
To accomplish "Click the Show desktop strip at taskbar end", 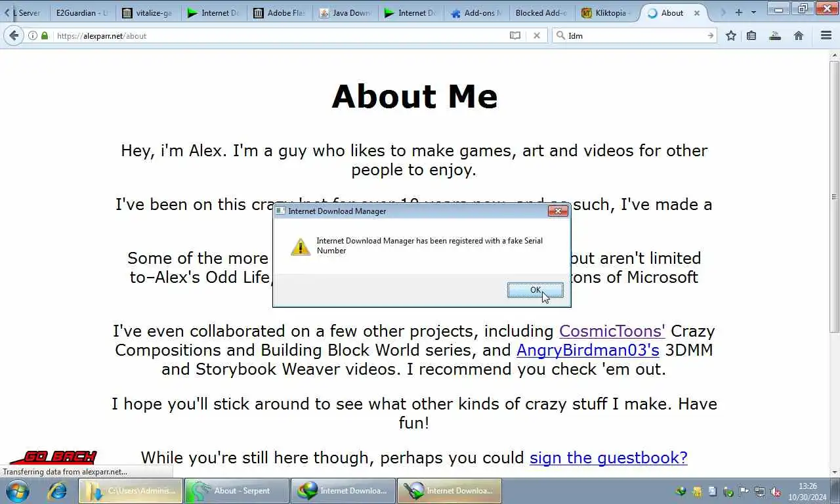I will point(835,491).
